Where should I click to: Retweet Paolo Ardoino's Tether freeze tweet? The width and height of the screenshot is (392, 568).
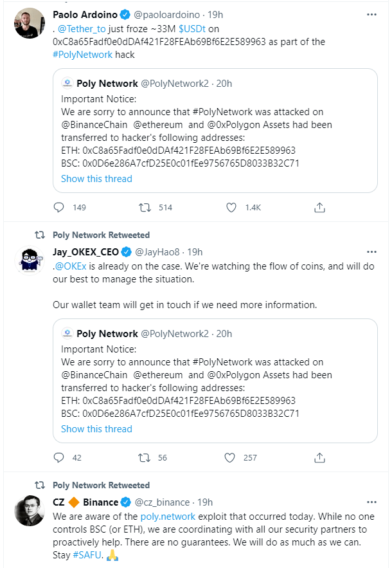pos(146,208)
